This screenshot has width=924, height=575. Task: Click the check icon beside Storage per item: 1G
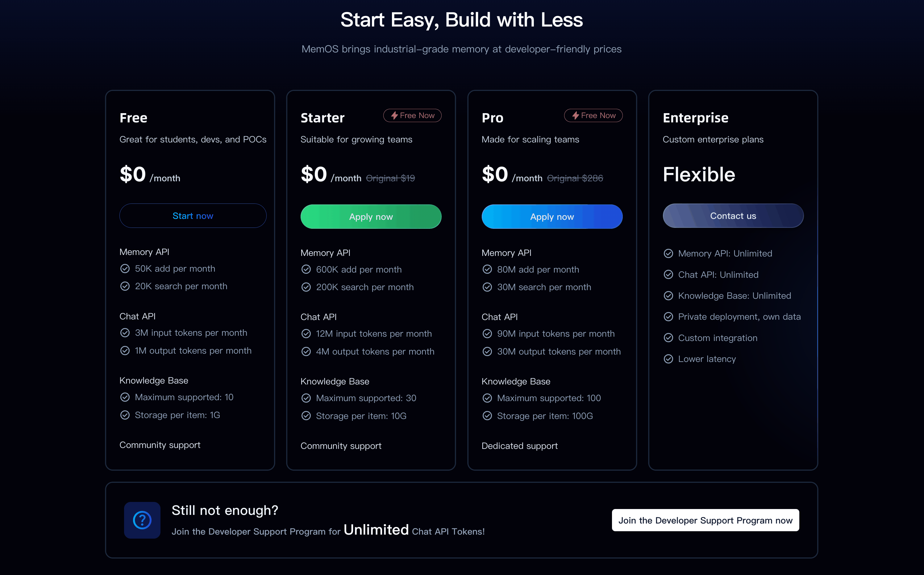[x=125, y=415]
